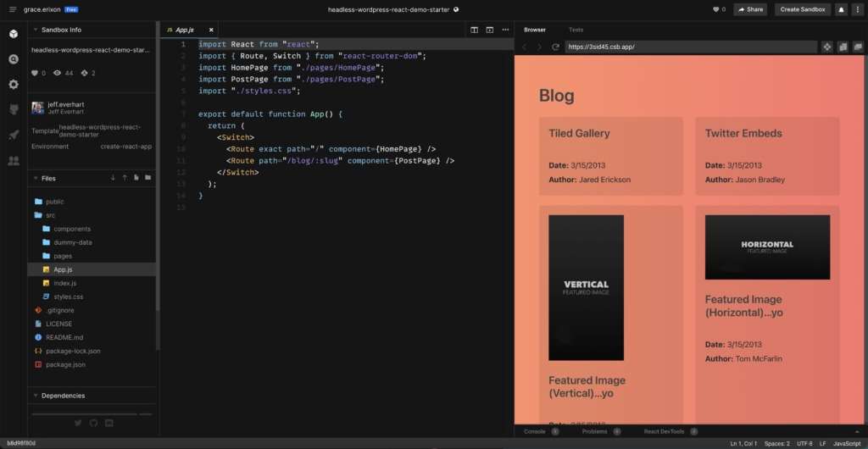Open the GitHub panel in the sidebar
This screenshot has height=449, width=868.
pos(14,109)
